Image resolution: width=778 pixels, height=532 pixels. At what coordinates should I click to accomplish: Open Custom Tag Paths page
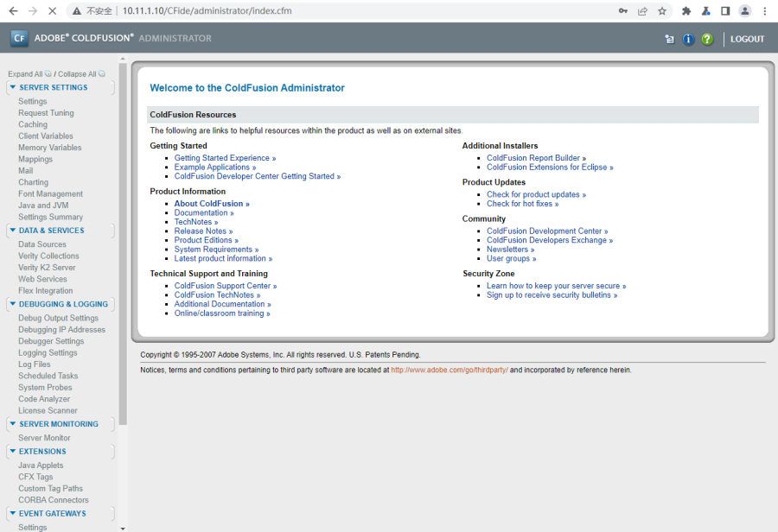51,488
